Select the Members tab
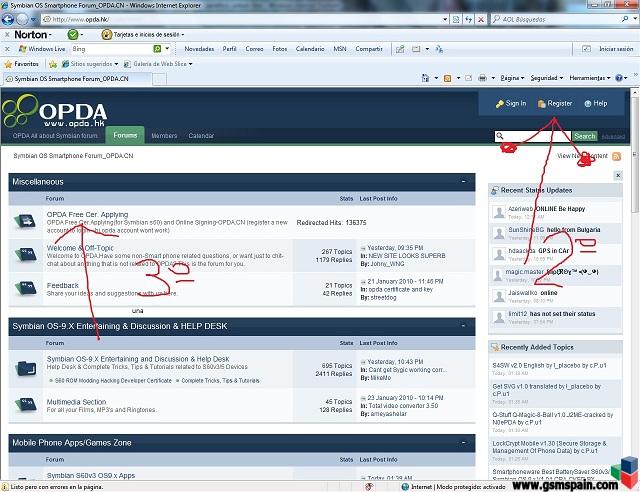640x492 pixels. tap(164, 136)
